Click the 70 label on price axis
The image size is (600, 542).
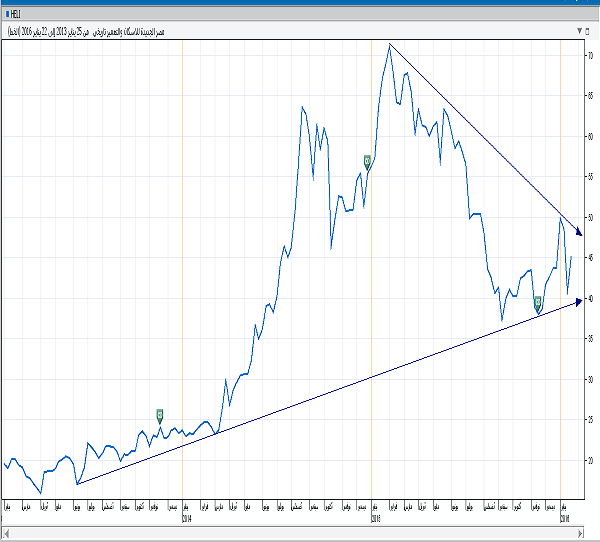point(590,56)
